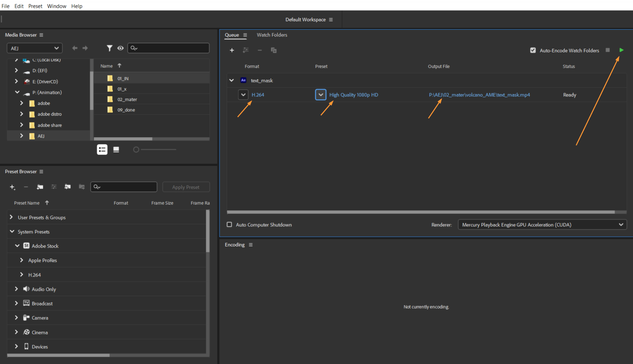Click the Stop Queue square icon
633x364 pixels.
click(x=608, y=50)
